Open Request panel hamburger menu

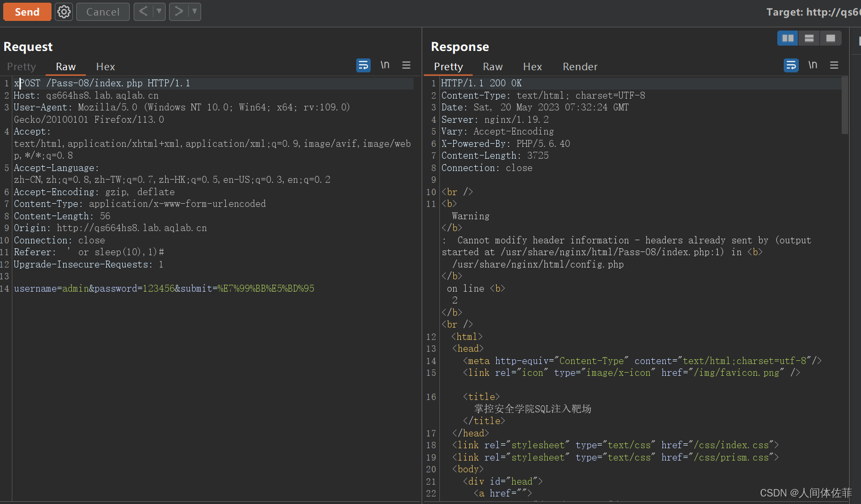(x=407, y=65)
